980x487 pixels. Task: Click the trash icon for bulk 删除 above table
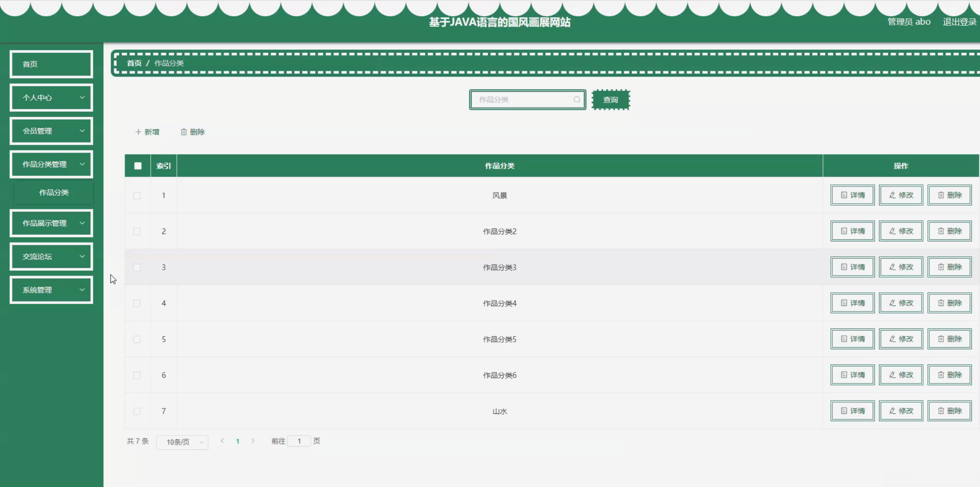[x=183, y=132]
